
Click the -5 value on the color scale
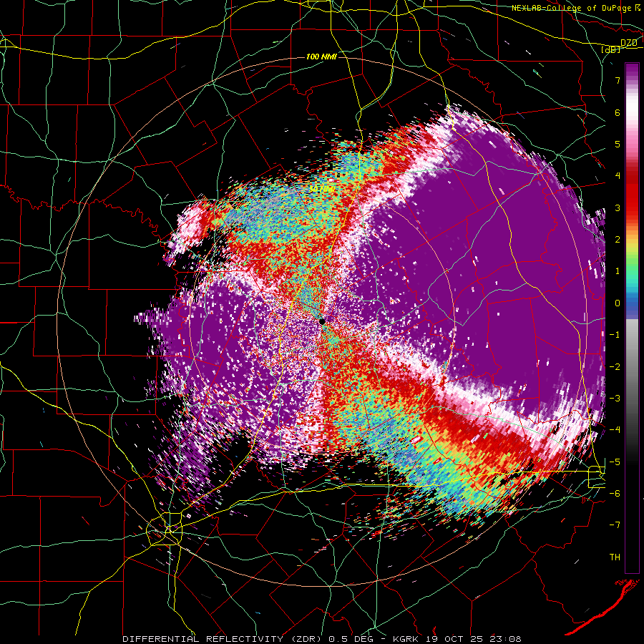point(615,462)
